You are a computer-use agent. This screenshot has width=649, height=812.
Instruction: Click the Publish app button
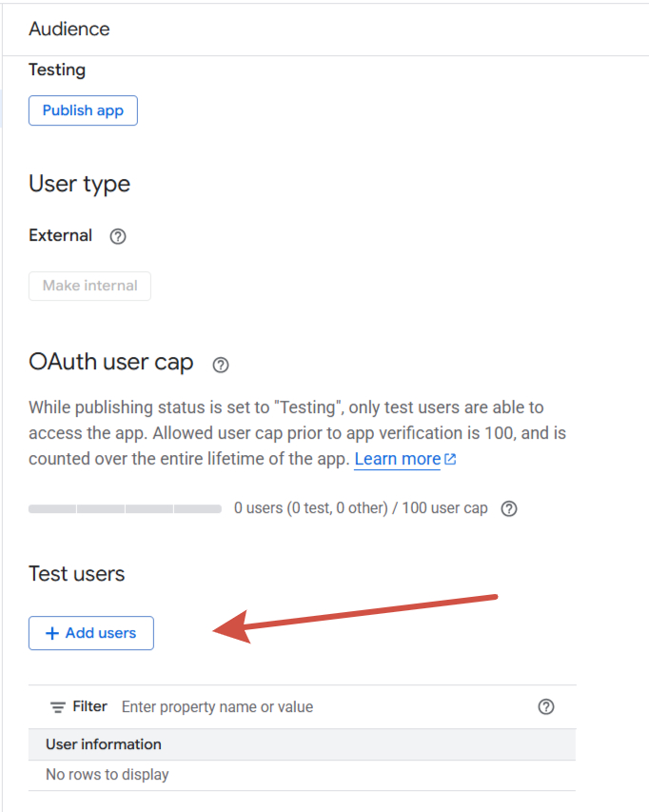click(83, 110)
